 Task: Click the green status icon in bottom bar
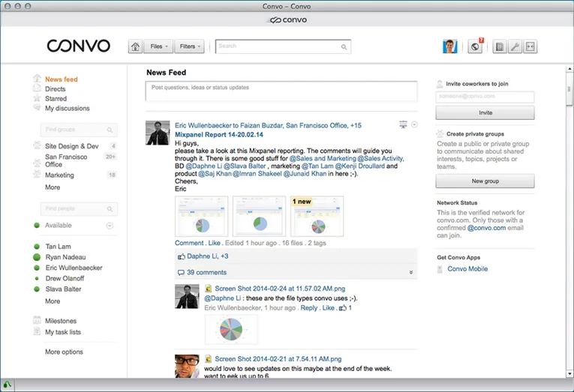(x=7, y=385)
